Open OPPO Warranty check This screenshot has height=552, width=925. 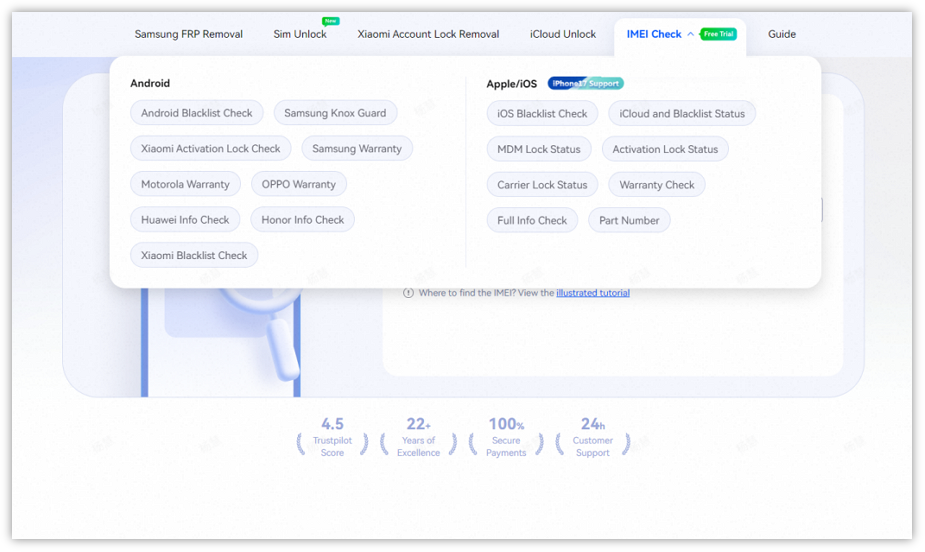point(299,184)
